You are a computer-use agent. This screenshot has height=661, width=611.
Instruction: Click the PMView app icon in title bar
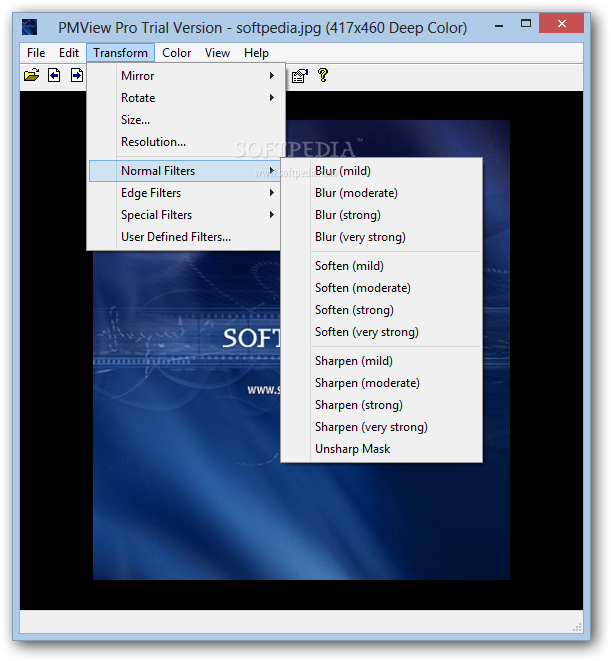point(30,27)
